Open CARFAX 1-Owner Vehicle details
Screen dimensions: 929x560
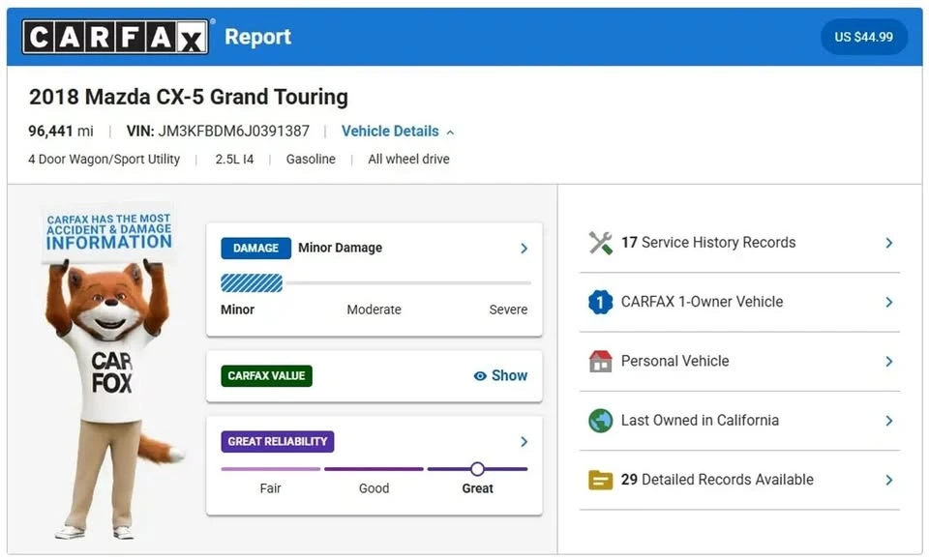(x=739, y=302)
